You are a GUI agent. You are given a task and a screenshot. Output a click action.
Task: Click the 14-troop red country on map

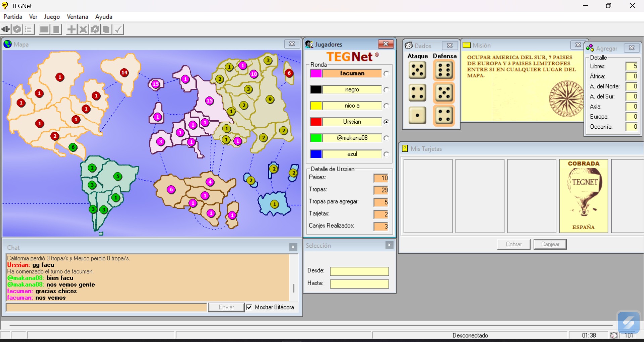[124, 72]
